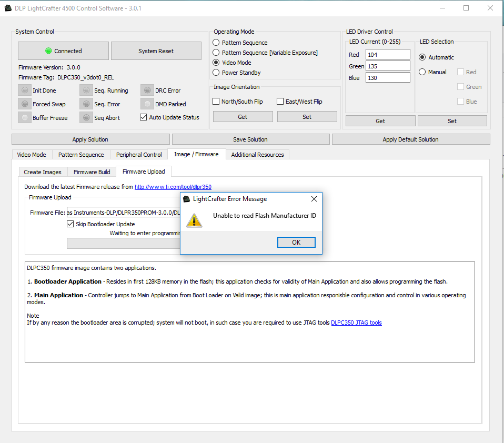Image resolution: width=504 pixels, height=443 pixels.
Task: Click Set under Image Orientation
Action: click(x=307, y=117)
